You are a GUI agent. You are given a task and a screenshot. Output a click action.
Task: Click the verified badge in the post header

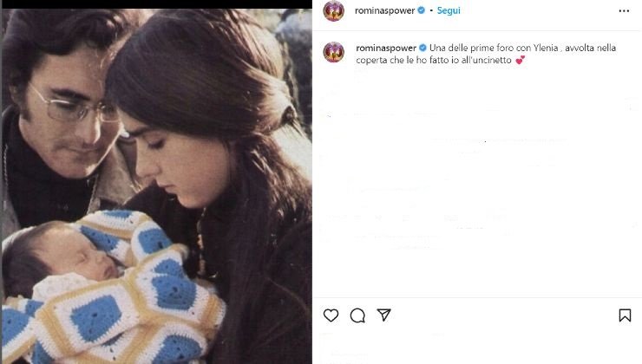(422, 11)
